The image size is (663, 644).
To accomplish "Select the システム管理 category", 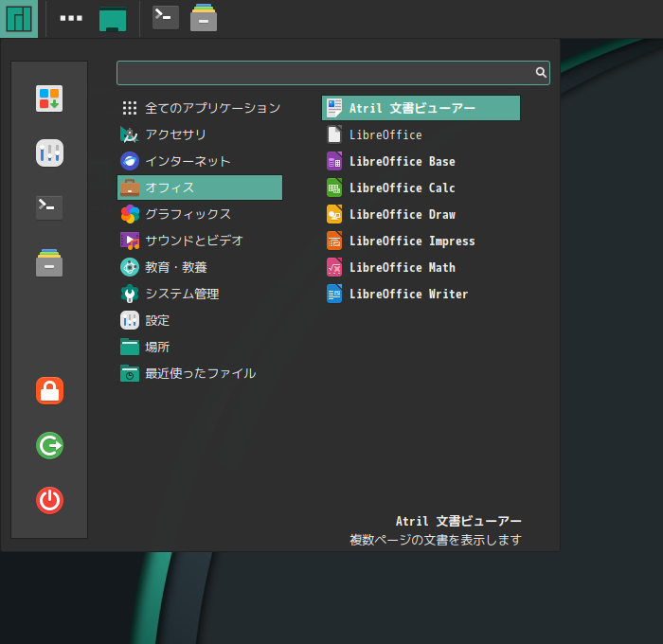I will coord(200,294).
